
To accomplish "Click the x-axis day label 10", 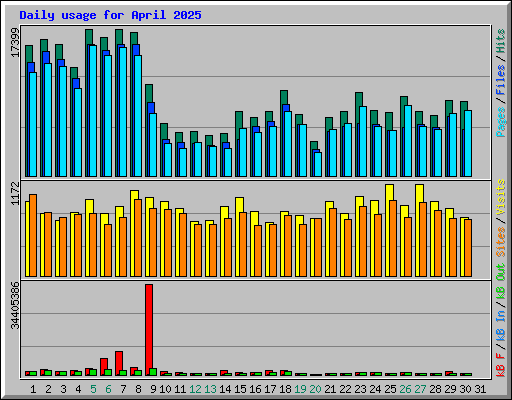I will pyautogui.click(x=165, y=389).
